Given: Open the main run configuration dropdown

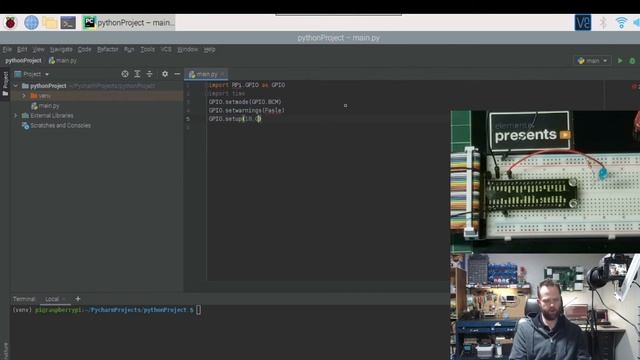Looking at the screenshot, I should click(592, 61).
